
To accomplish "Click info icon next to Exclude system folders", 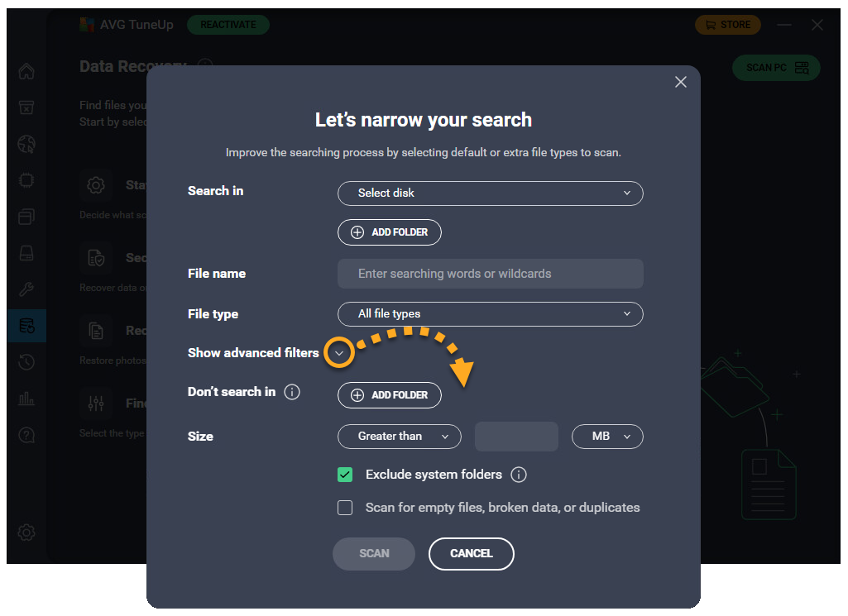I will (519, 475).
